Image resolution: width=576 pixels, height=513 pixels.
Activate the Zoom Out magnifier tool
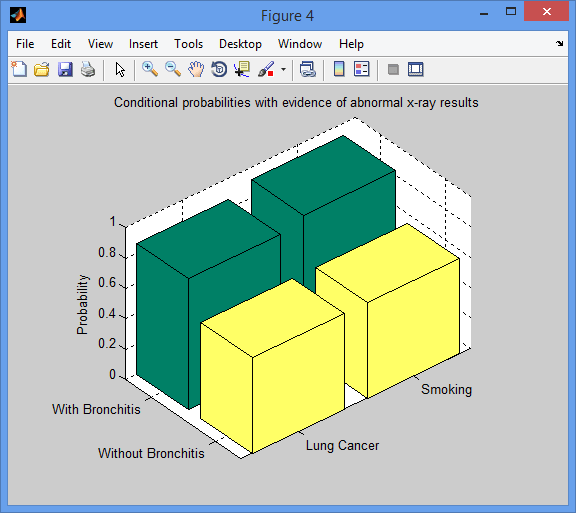tap(173, 69)
